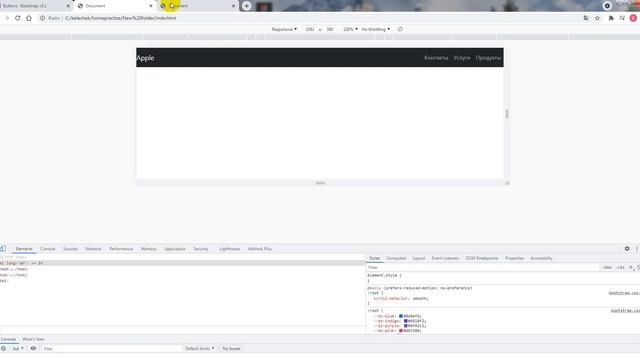Click the console Filter input field
This screenshot has width=640, height=360.
[x=111, y=349]
